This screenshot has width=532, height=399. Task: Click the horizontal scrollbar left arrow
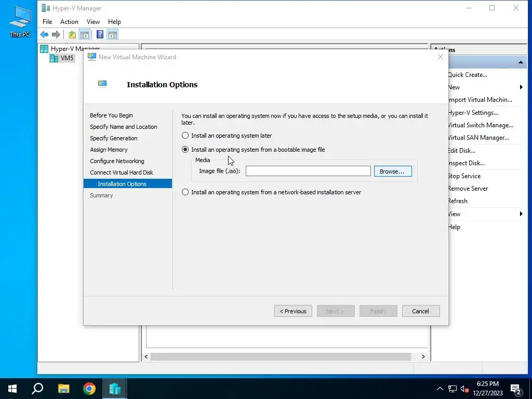pos(146,356)
